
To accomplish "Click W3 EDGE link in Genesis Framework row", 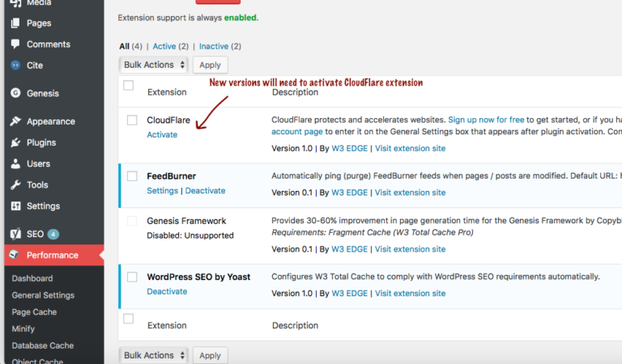I will [x=350, y=249].
